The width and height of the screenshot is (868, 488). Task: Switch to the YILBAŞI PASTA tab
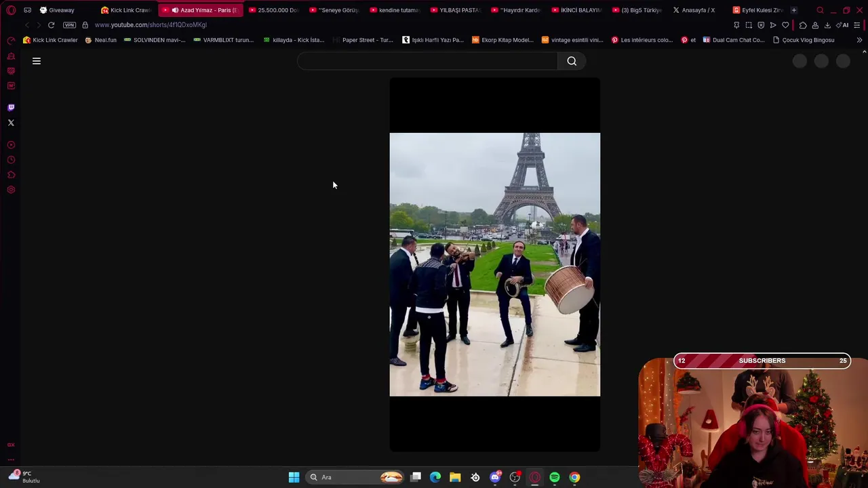click(x=455, y=10)
